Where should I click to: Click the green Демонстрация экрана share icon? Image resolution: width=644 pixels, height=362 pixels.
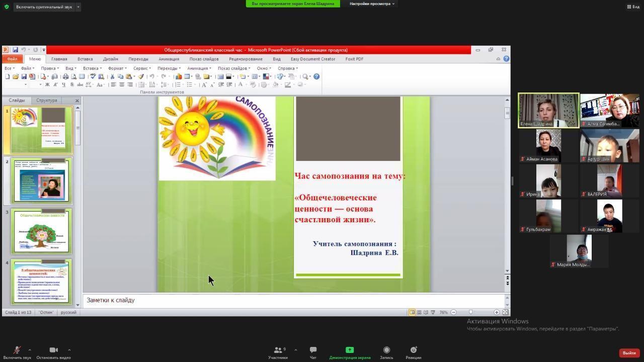pyautogui.click(x=350, y=350)
